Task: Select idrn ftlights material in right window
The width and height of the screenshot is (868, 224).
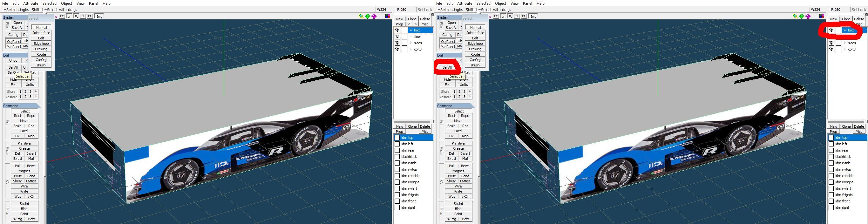Action: coord(847,195)
